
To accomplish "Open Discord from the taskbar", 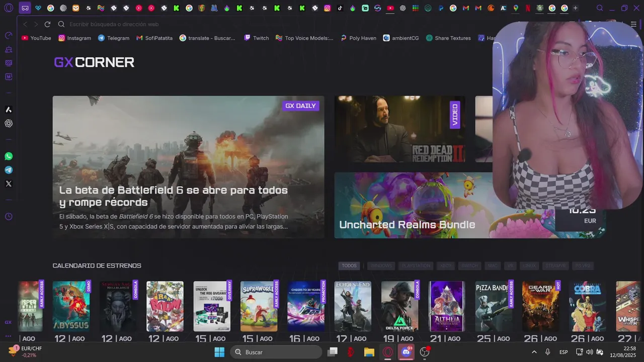I will coord(407,352).
